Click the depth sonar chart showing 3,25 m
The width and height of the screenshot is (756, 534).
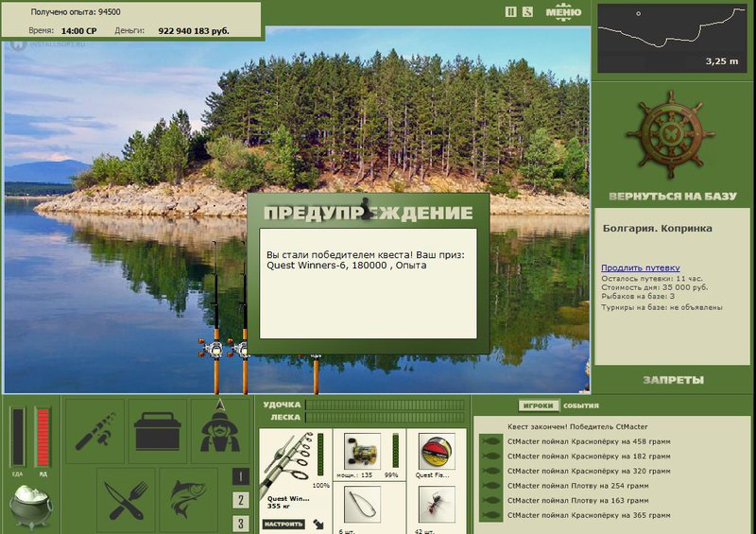click(x=672, y=39)
